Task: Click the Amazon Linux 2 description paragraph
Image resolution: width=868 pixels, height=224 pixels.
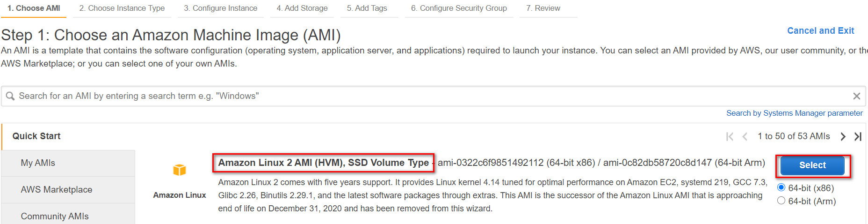Action: click(492, 195)
